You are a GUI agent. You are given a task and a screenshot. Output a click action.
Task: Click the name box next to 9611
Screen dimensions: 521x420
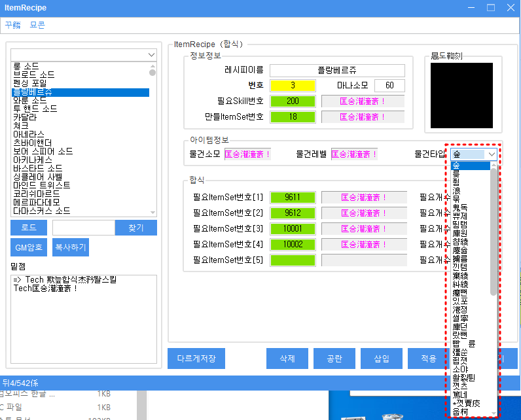[x=364, y=197]
